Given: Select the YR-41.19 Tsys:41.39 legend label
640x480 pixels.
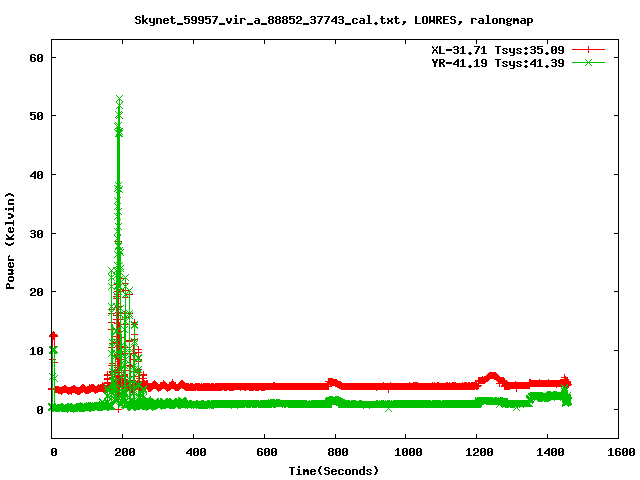Looking at the screenshot, I should click(498, 63).
